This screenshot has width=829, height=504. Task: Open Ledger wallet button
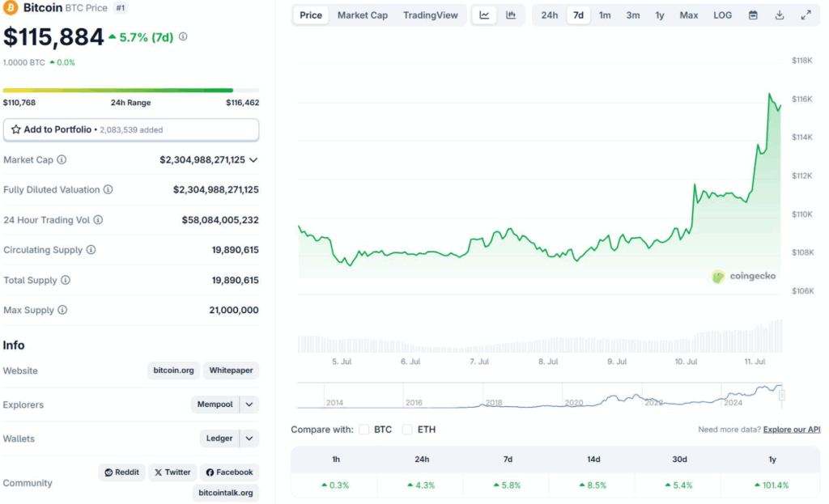point(219,438)
